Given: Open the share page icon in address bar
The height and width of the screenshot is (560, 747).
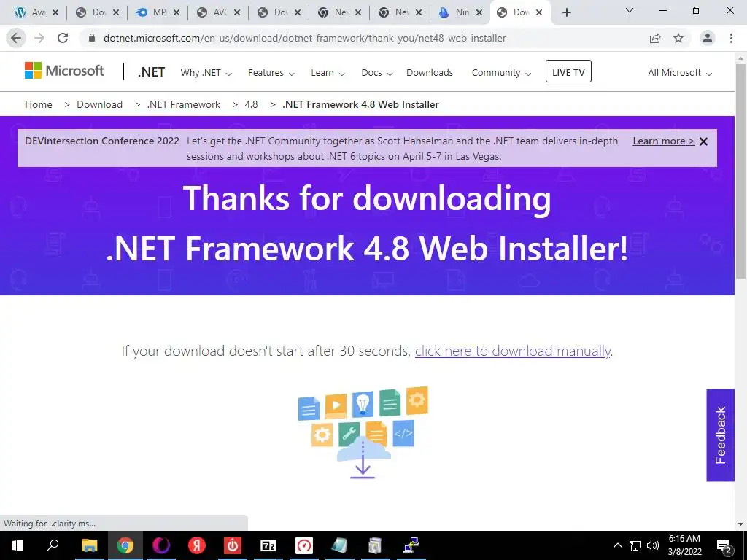Looking at the screenshot, I should 655,38.
